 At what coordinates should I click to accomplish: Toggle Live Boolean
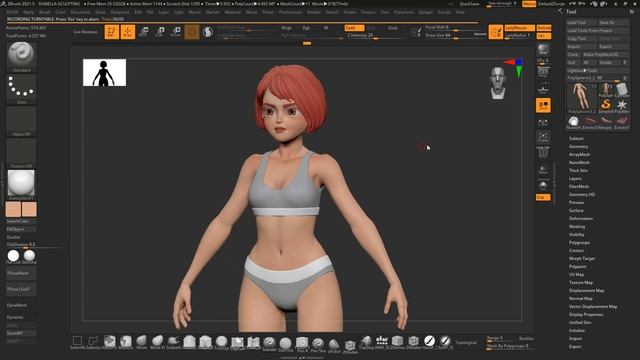coord(85,32)
